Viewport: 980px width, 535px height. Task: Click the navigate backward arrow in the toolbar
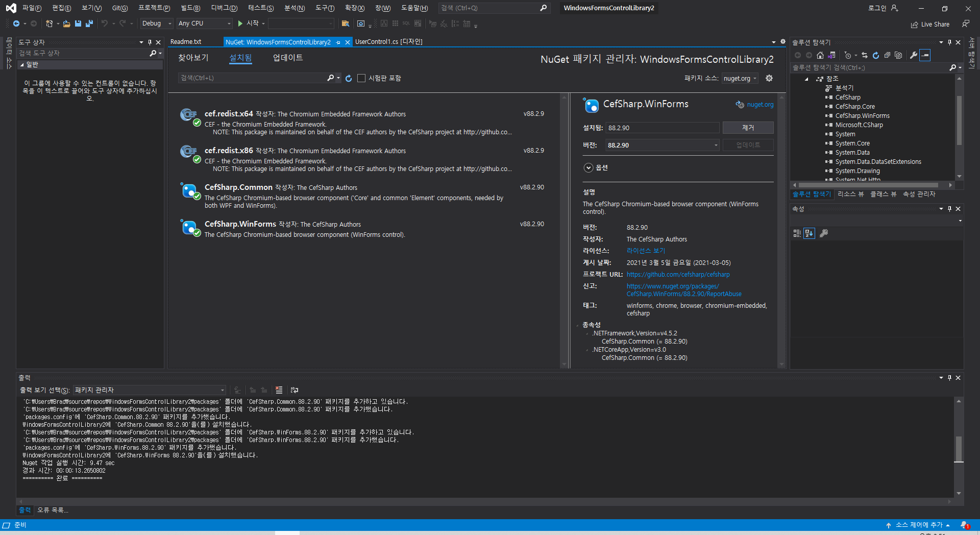pos(16,23)
